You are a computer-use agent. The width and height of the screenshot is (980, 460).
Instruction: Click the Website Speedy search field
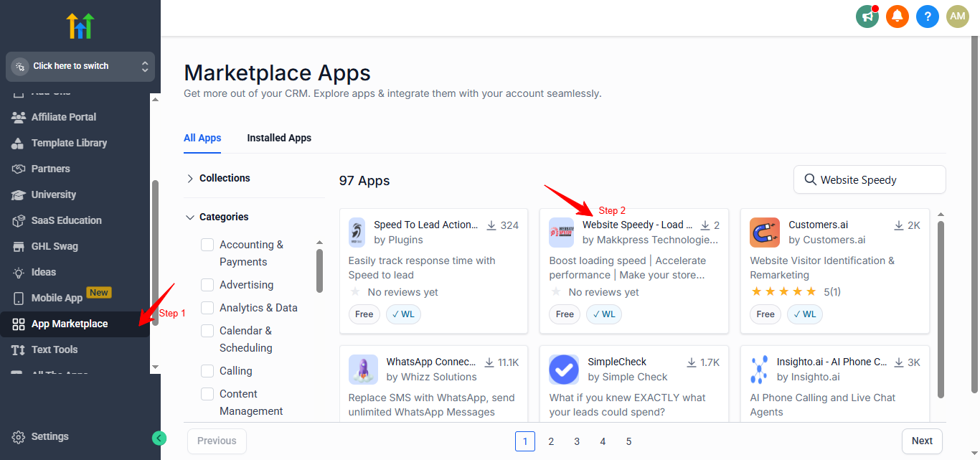pos(870,179)
